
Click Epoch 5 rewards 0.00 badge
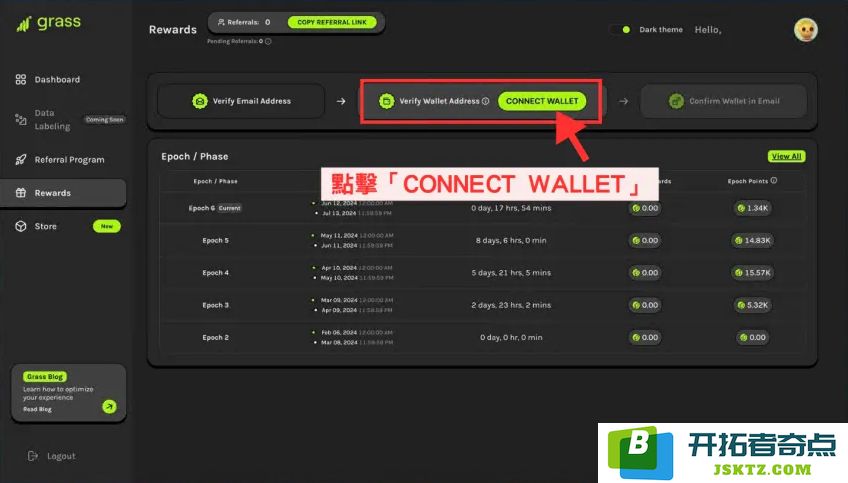[645, 241]
